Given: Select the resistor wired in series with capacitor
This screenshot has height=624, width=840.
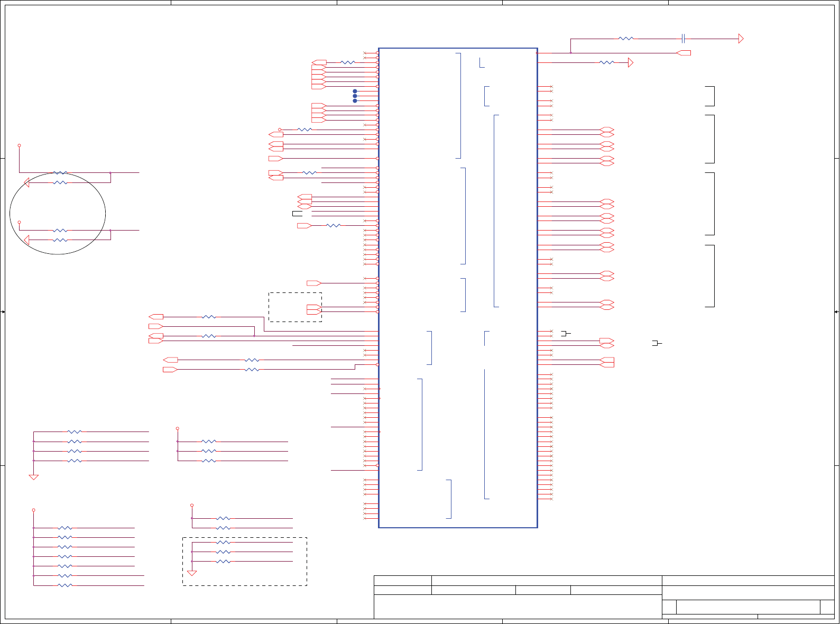Looking at the screenshot, I should 626,39.
